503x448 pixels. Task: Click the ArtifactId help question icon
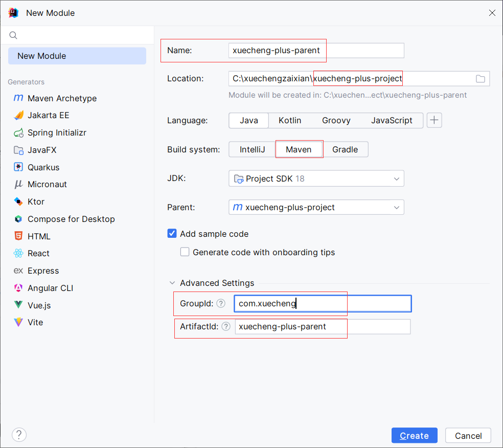(226, 326)
